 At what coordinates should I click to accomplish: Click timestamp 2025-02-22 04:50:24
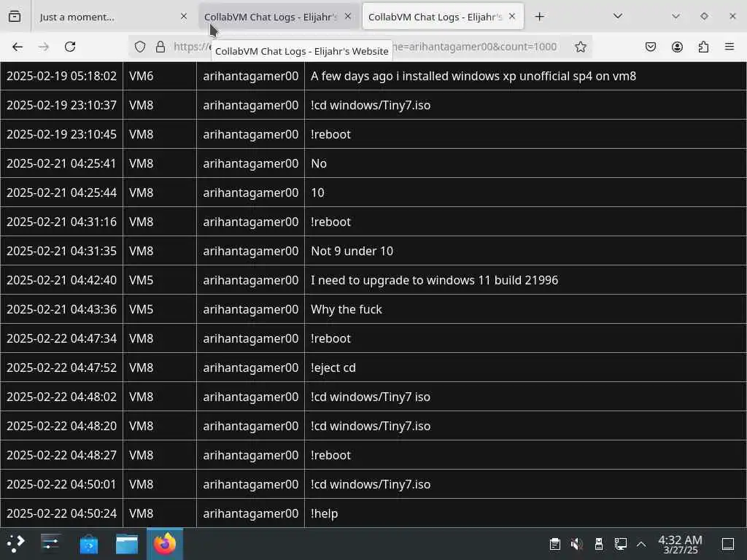[x=61, y=513]
